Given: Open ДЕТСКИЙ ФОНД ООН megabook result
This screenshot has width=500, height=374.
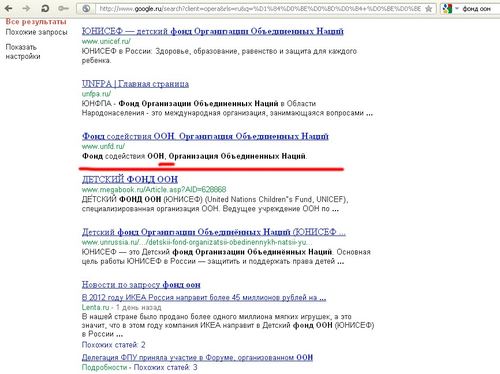Looking at the screenshot, I should click(x=130, y=179).
